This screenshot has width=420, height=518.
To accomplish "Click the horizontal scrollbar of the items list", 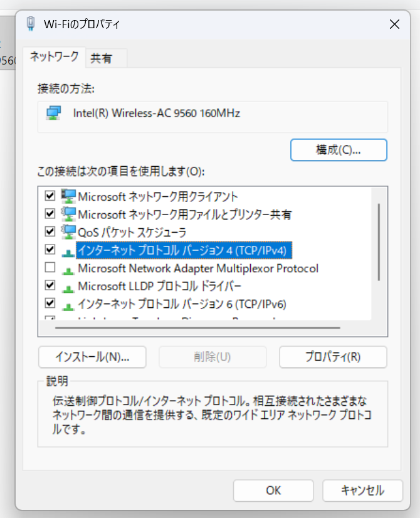I will 197,327.
